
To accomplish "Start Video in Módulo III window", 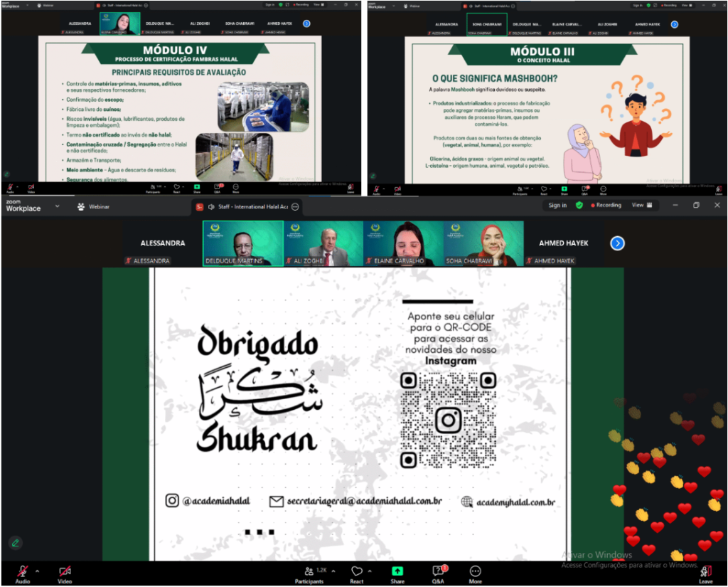I will point(398,190).
